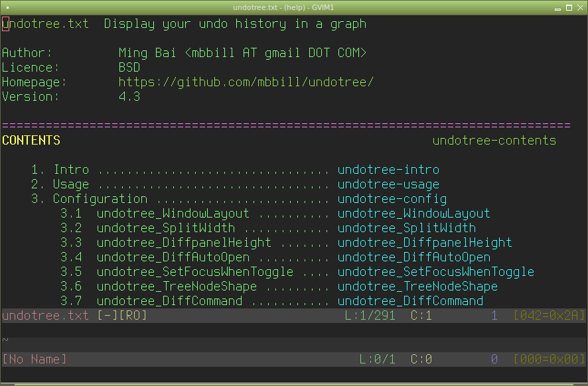Click the Version: label
Screen dimensions: 588x386
(30, 96)
